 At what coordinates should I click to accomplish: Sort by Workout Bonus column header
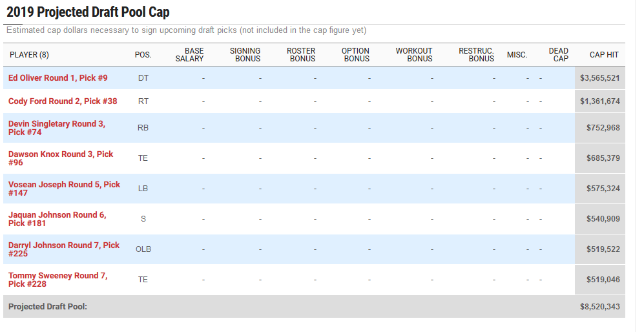click(x=414, y=55)
